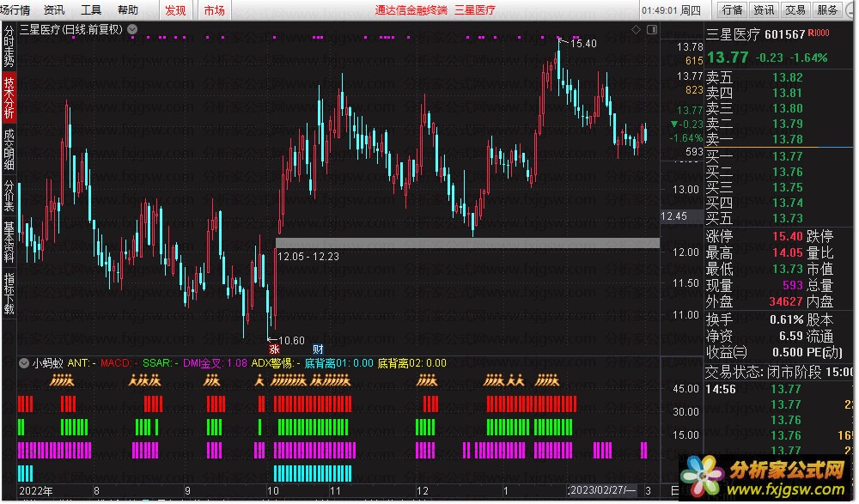Click the 买五 price 13.73
859x504 pixels.
[787, 217]
